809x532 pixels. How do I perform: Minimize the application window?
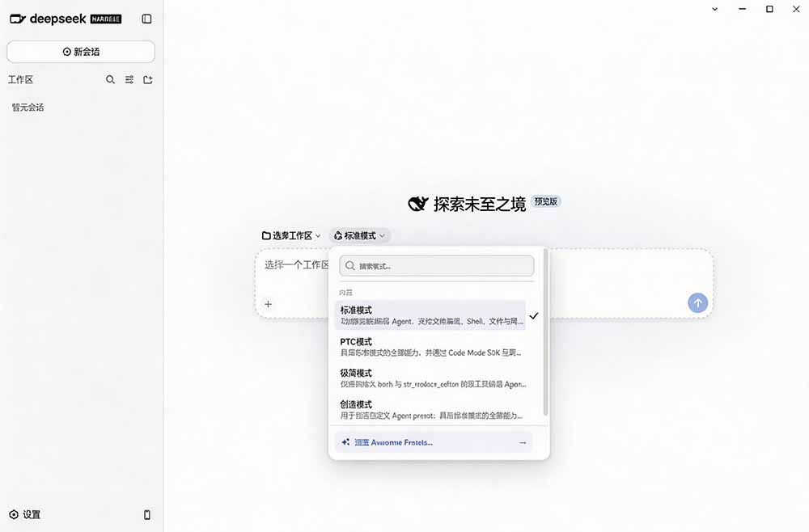pyautogui.click(x=742, y=9)
